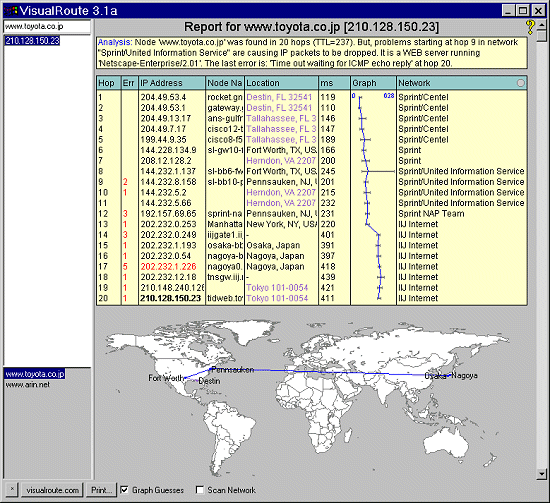Click the Pennsauken label on the world map
The height and width of the screenshot is (503, 550).
(x=233, y=370)
